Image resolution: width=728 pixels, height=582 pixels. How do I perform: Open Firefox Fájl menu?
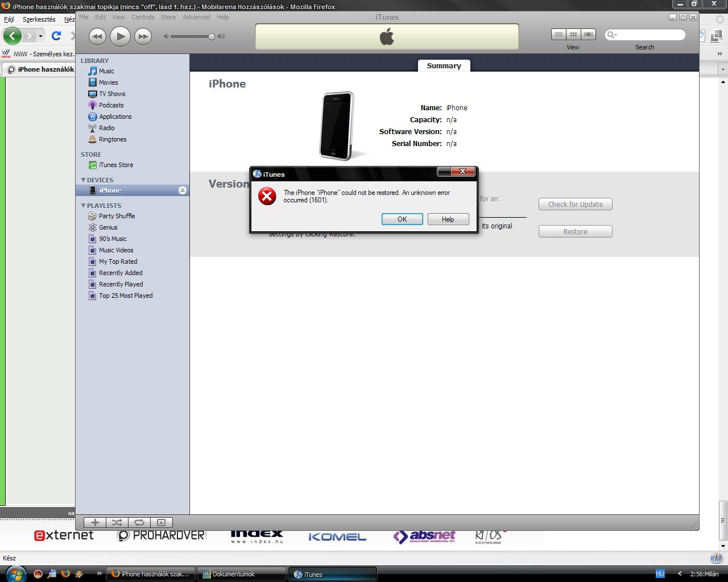click(x=9, y=19)
